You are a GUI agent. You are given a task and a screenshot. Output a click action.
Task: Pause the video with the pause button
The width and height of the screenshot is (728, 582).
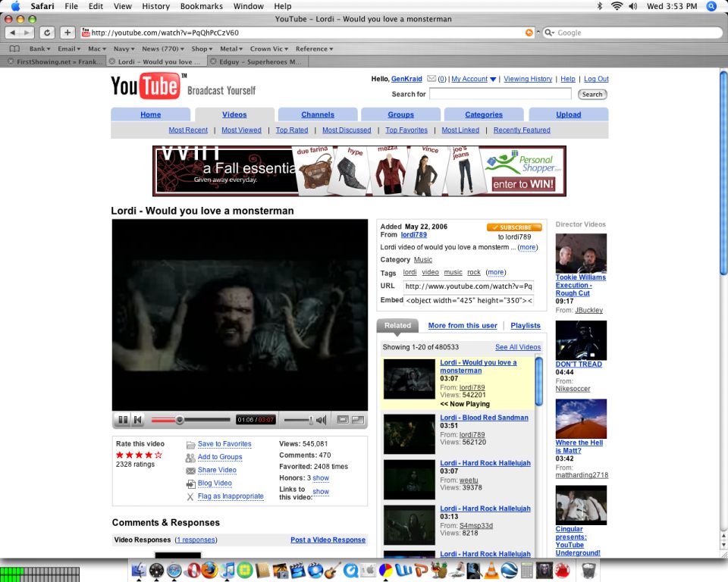pos(123,420)
